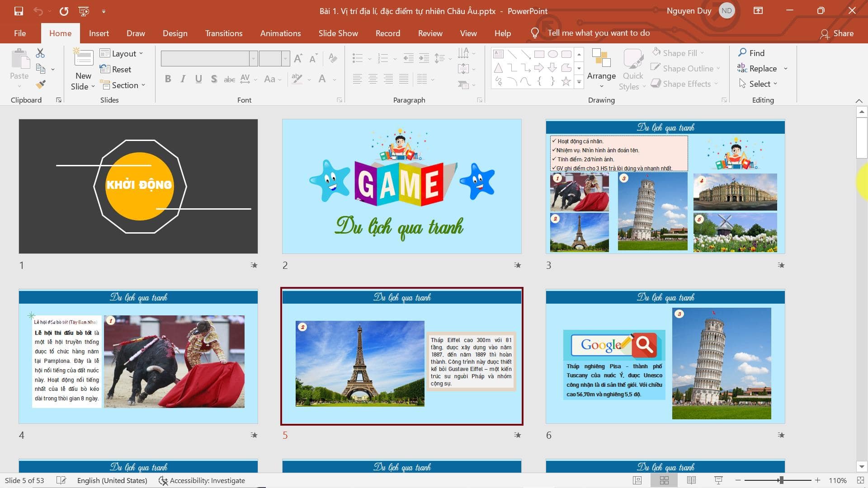The width and height of the screenshot is (868, 488).
Task: Click the Reset slide button
Action: click(x=116, y=69)
